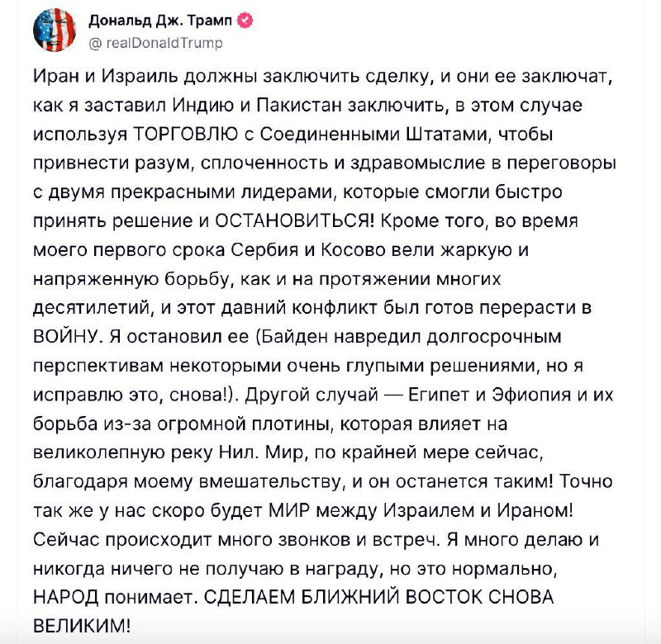Click the pink verified checkmark badge

pos(245,20)
